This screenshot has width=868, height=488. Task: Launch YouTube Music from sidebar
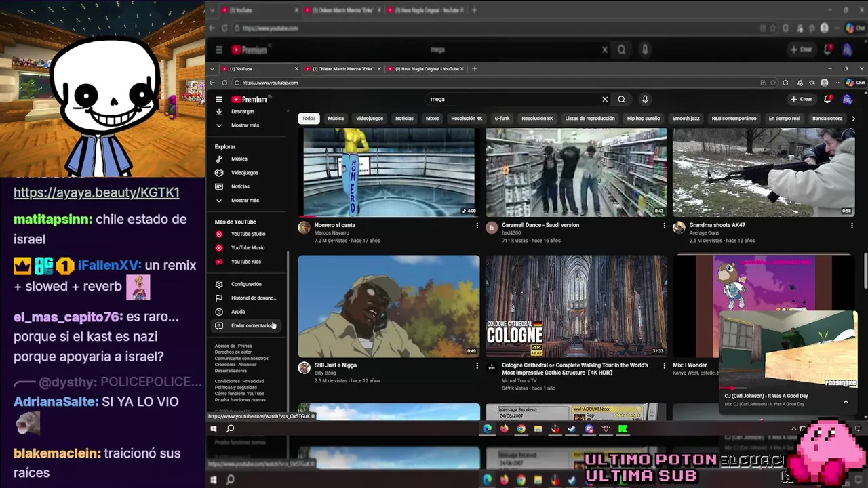(x=248, y=247)
